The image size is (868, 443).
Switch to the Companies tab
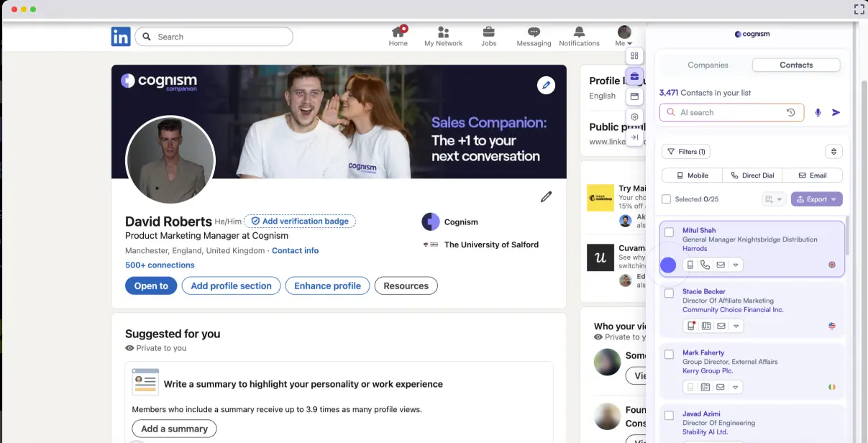708,65
